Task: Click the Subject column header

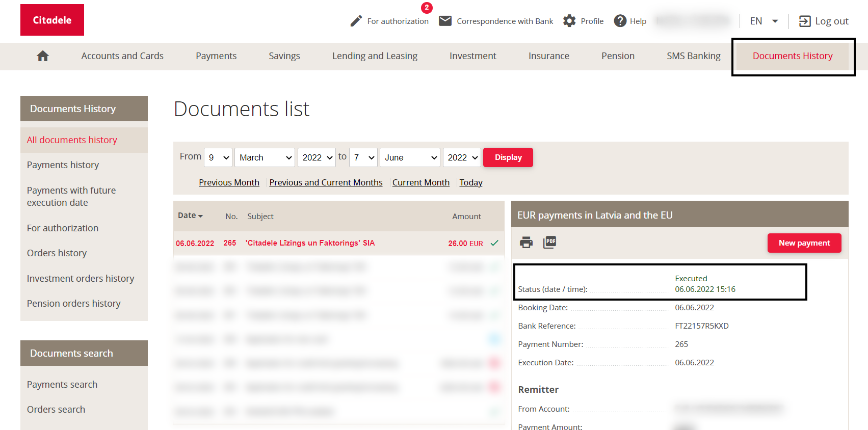Action: coord(260,217)
